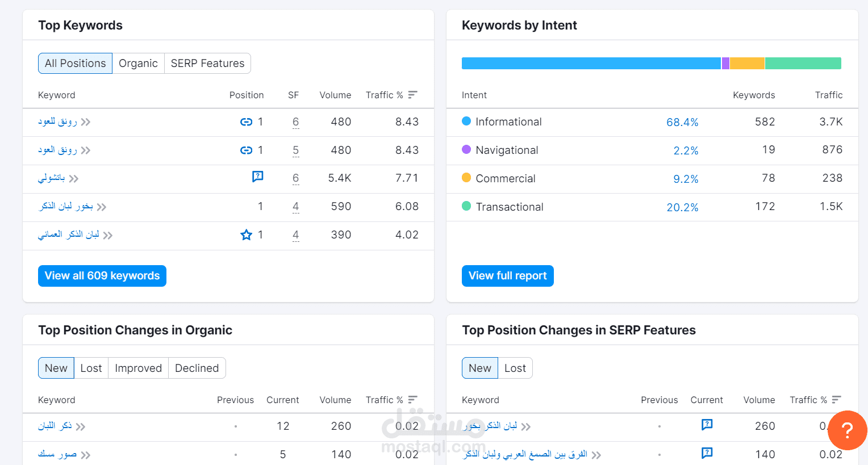Click the orange help question mark button
868x465 pixels.
(847, 430)
